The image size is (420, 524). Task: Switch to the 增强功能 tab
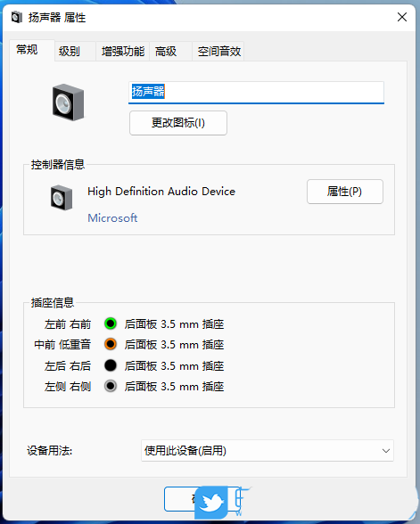click(123, 51)
